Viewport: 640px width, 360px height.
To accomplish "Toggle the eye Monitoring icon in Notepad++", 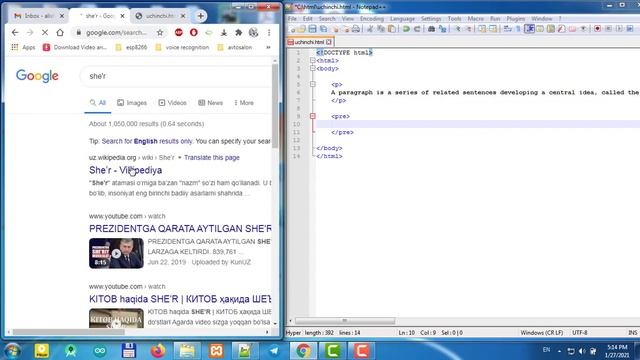I will (584, 29).
